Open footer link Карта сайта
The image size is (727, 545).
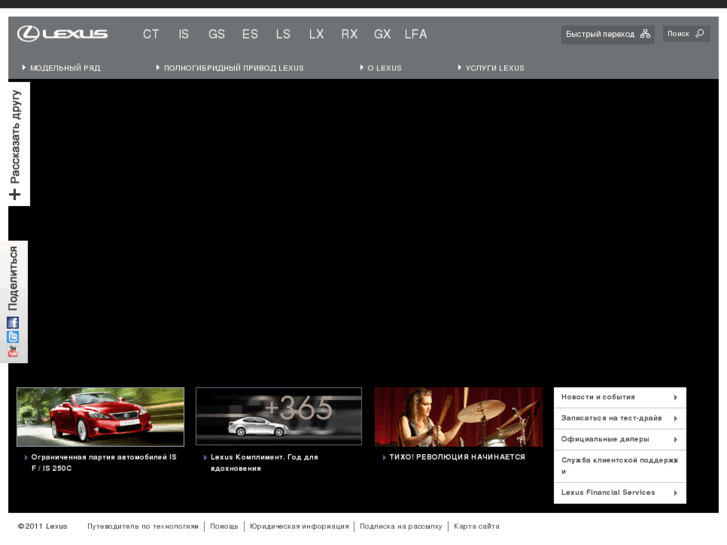click(477, 526)
